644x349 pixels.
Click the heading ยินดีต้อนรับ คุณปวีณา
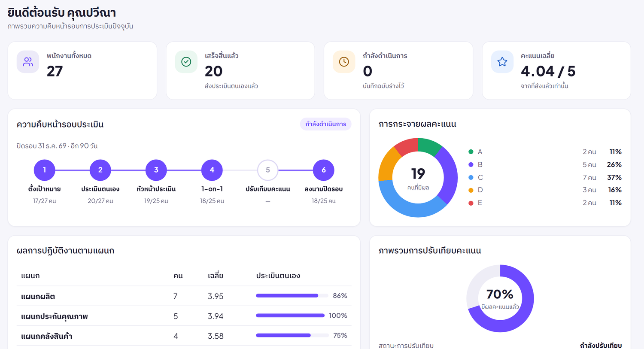point(62,13)
